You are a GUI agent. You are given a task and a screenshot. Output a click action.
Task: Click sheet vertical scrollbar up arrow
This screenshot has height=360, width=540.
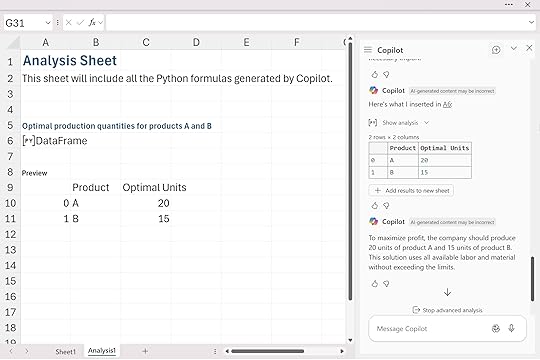350,39
